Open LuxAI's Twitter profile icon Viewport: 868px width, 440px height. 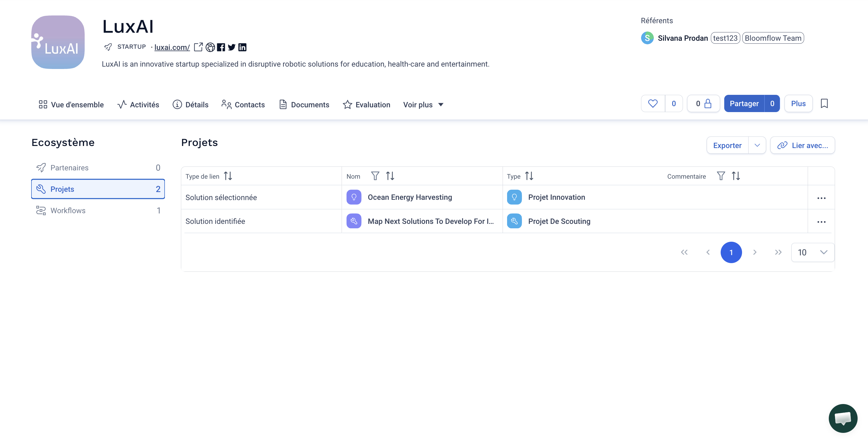(x=231, y=47)
